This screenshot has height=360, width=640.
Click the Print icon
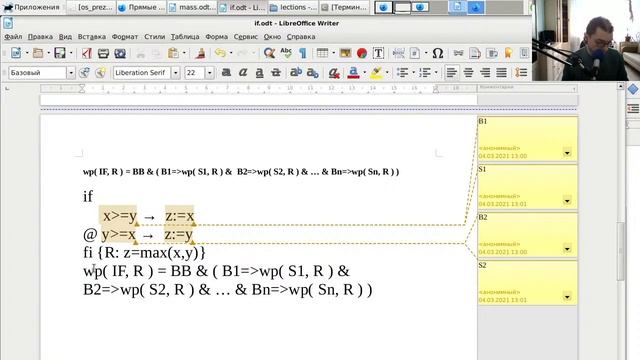tap(103, 53)
